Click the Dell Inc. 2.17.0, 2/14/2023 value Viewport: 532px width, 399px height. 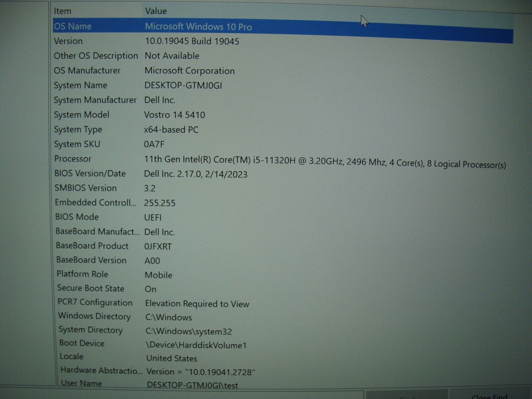point(196,174)
